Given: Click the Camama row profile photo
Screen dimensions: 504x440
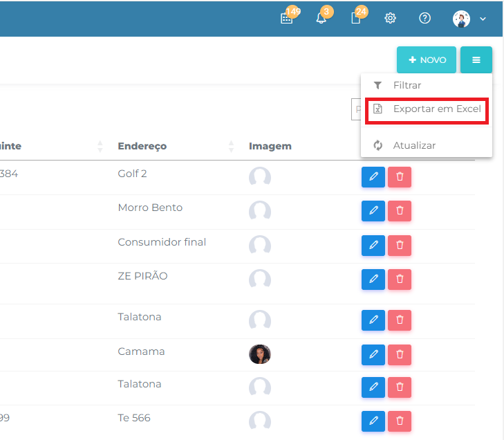Looking at the screenshot, I should click(260, 354).
